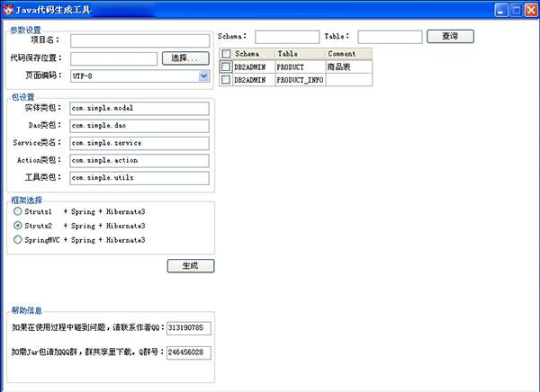Maximize the Java代码生成工具 window
Image resolution: width=540 pixels, height=392 pixels.
click(517, 10)
